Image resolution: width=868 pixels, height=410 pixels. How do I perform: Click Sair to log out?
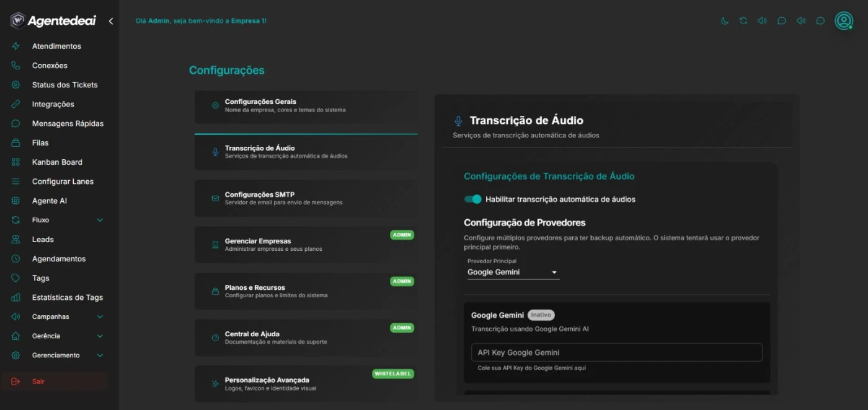tap(37, 381)
